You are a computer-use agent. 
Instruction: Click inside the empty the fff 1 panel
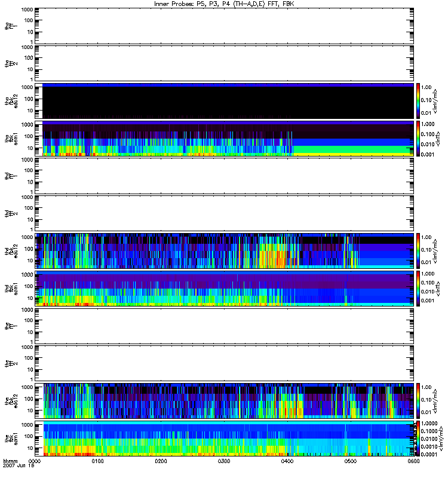click(225, 326)
